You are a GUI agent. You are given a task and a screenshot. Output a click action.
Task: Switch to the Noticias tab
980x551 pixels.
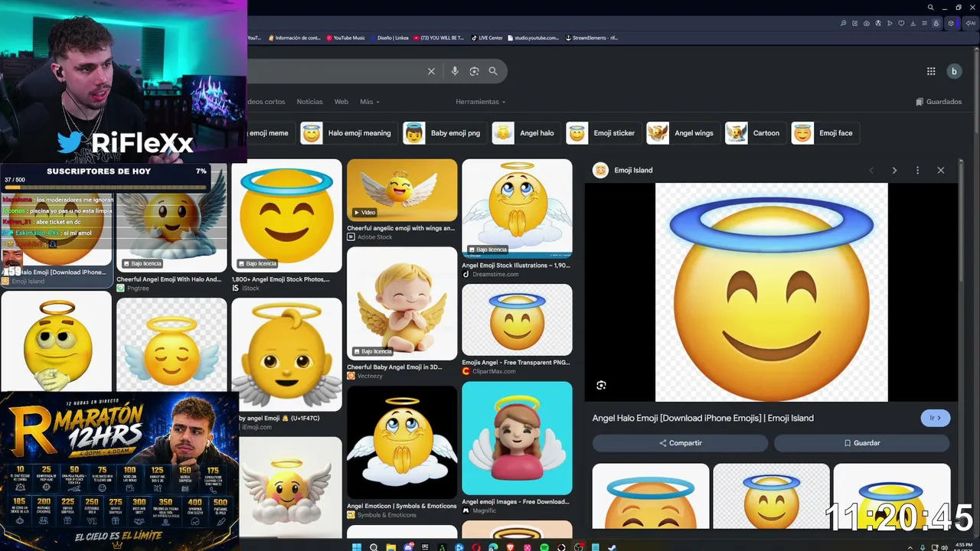click(309, 102)
